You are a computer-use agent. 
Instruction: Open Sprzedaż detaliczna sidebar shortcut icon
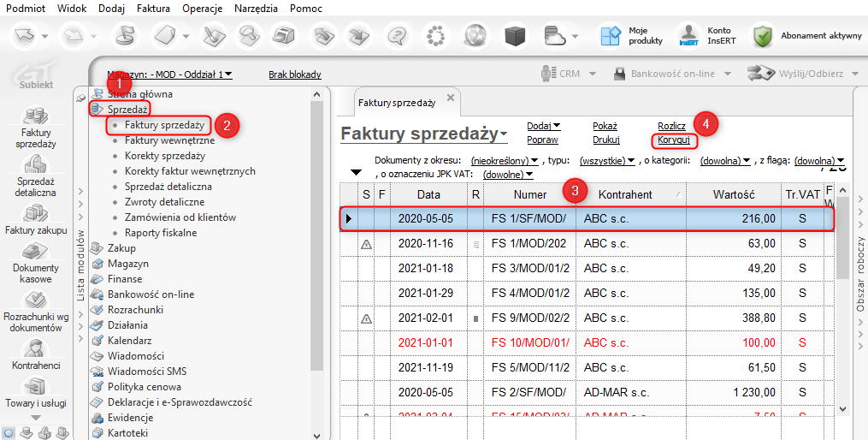point(36,164)
